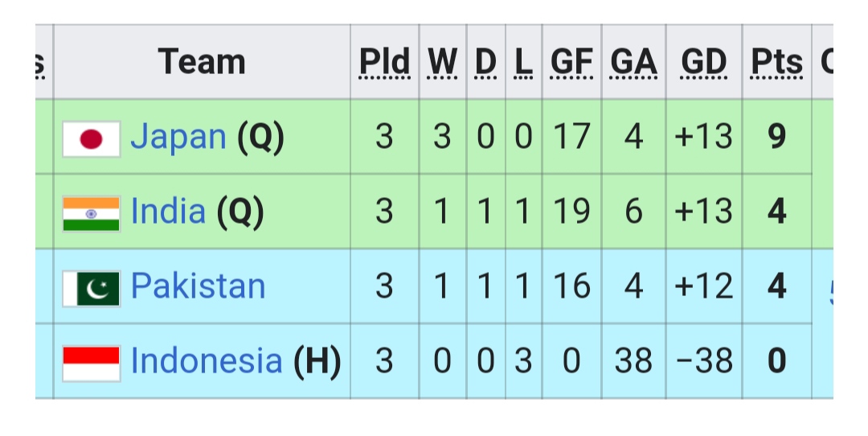Open the India team link
This screenshot has height=436, width=868.
tap(168, 211)
